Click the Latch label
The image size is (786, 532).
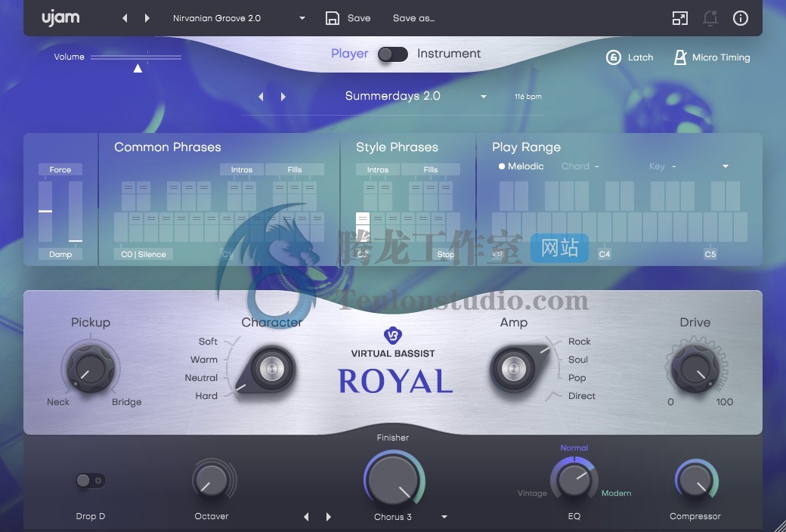click(641, 57)
